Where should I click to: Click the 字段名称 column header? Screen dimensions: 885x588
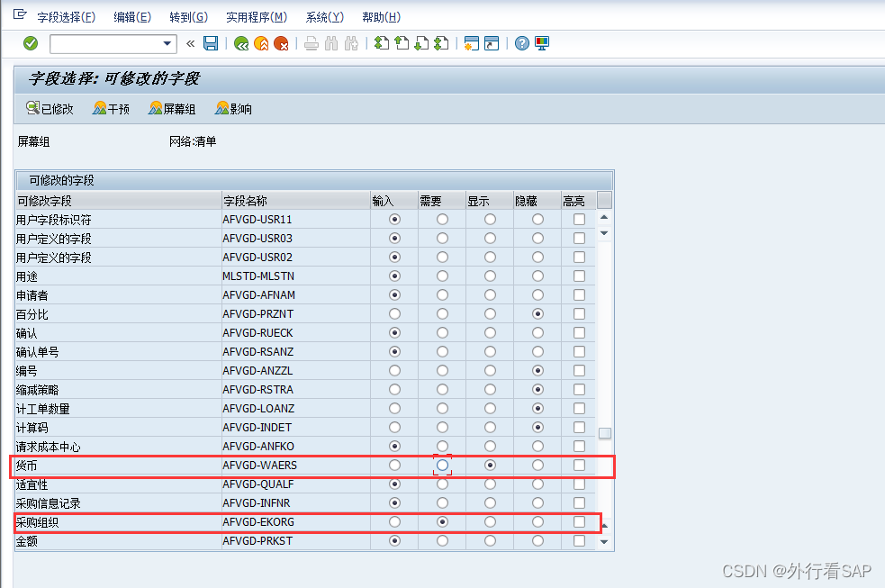[296, 200]
